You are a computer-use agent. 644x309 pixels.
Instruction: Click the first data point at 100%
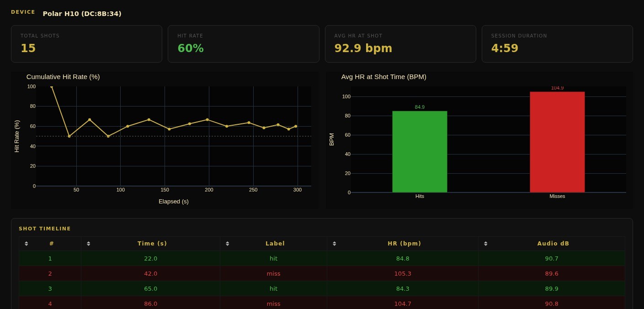(51, 86)
